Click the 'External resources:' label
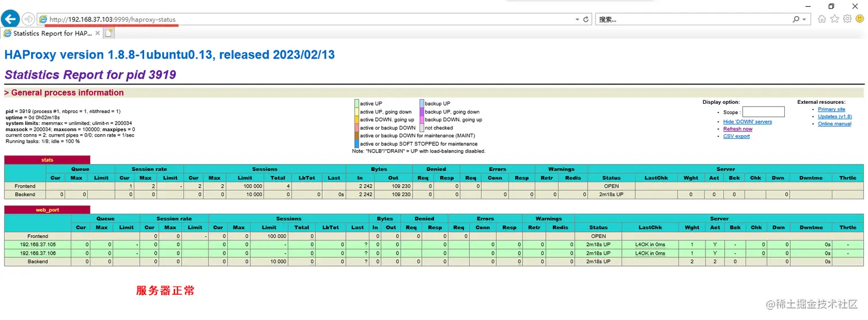Viewport: 868px width, 320px height. coord(821,102)
